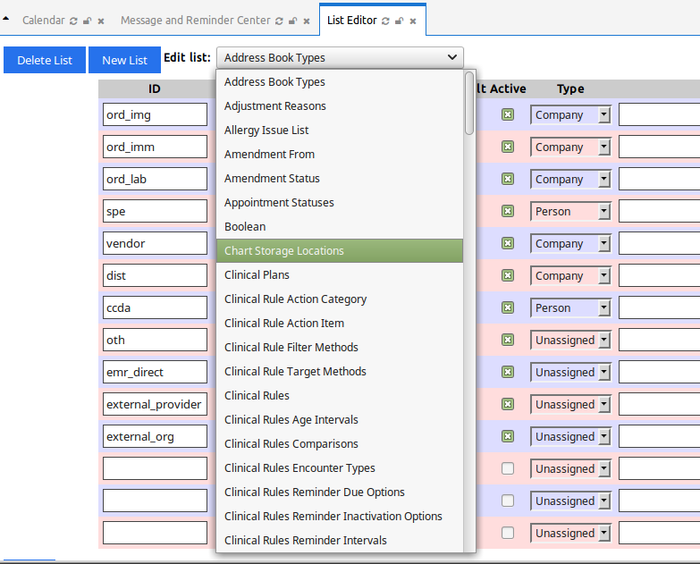Image resolution: width=700 pixels, height=564 pixels.
Task: Close the Message and Reminder Center tab
Action: tap(306, 21)
